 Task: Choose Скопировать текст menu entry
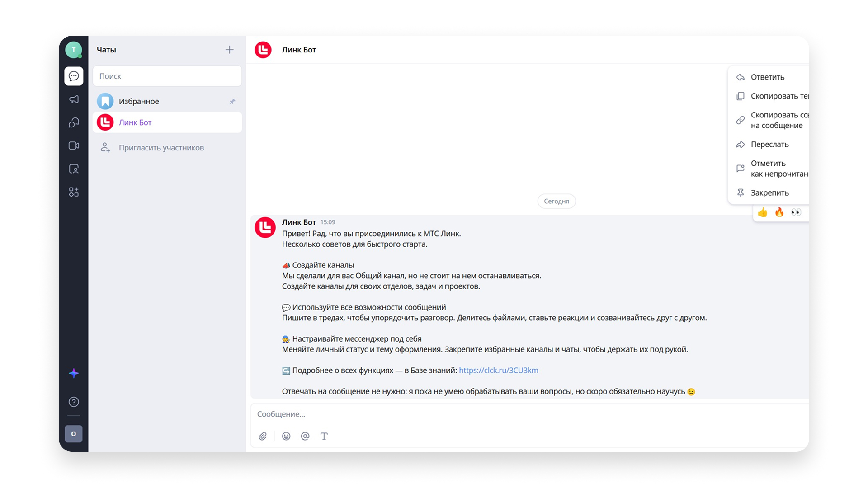(769, 96)
